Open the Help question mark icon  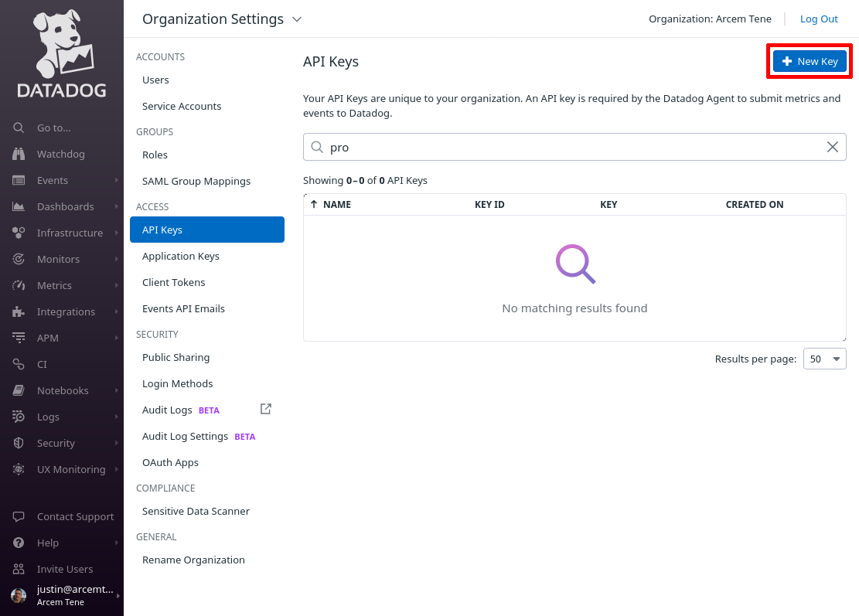[19, 543]
